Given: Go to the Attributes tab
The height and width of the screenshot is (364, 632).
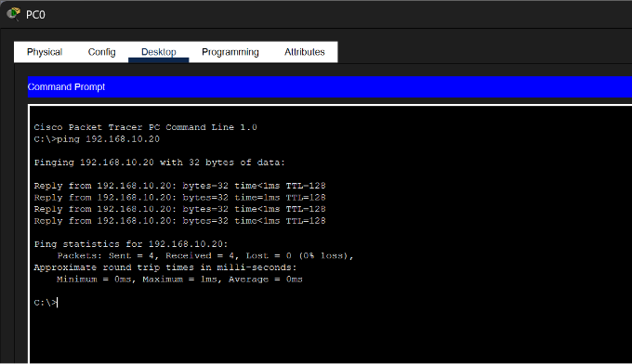Looking at the screenshot, I should click(x=304, y=52).
